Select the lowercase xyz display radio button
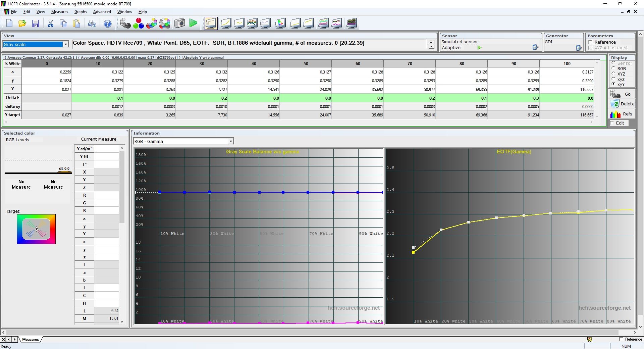644x349 pixels. pyautogui.click(x=613, y=79)
